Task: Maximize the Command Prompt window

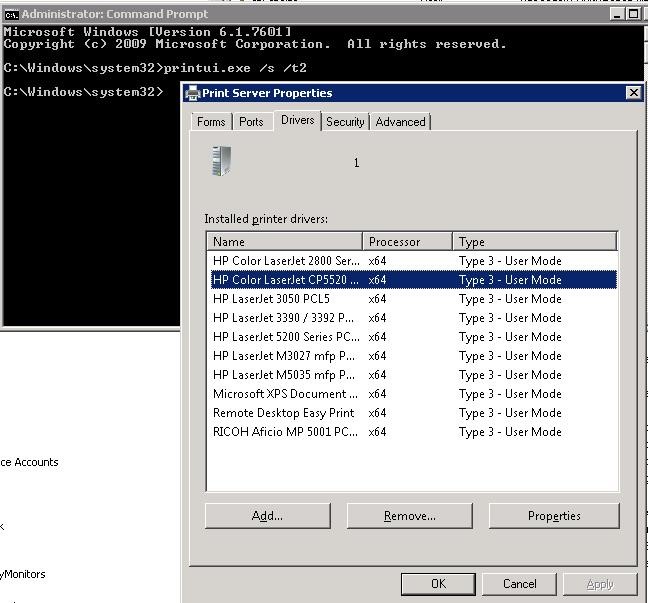Action: pyautogui.click(x=633, y=14)
